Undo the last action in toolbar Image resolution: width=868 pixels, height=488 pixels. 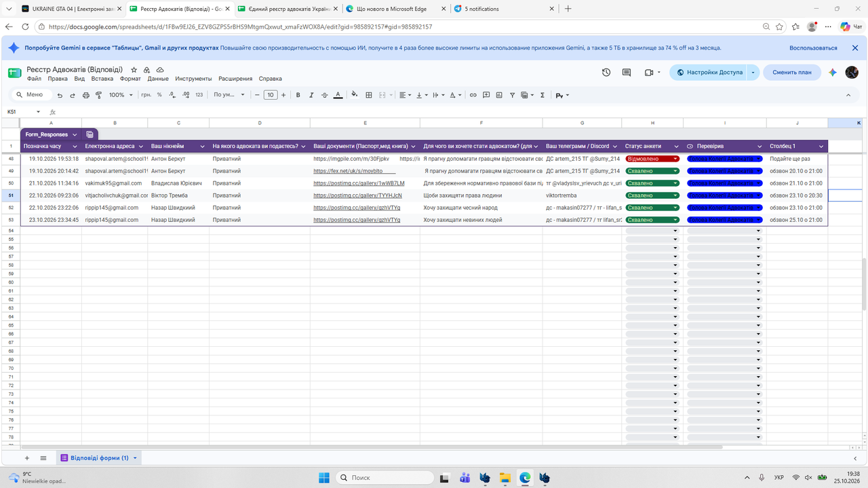click(x=60, y=95)
